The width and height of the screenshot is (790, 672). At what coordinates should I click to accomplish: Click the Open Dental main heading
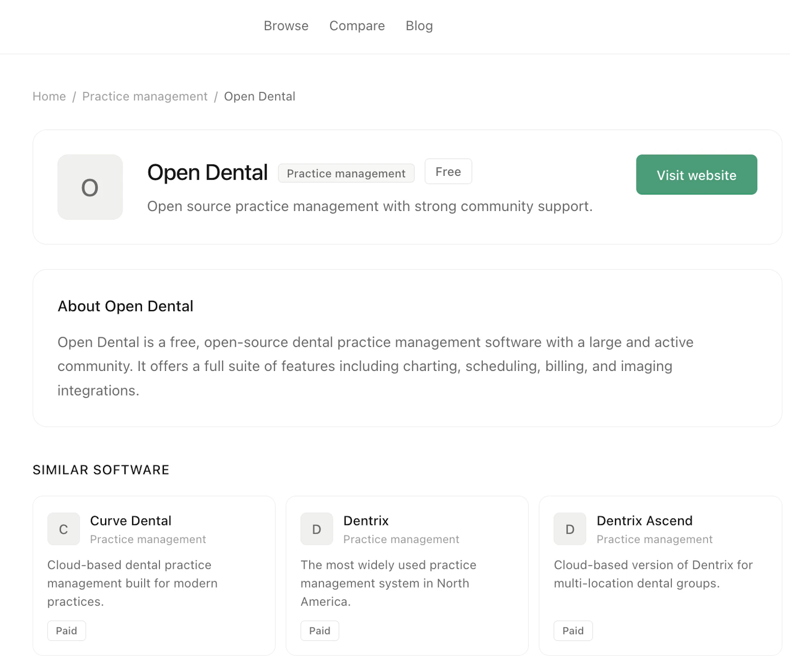pyautogui.click(x=207, y=172)
